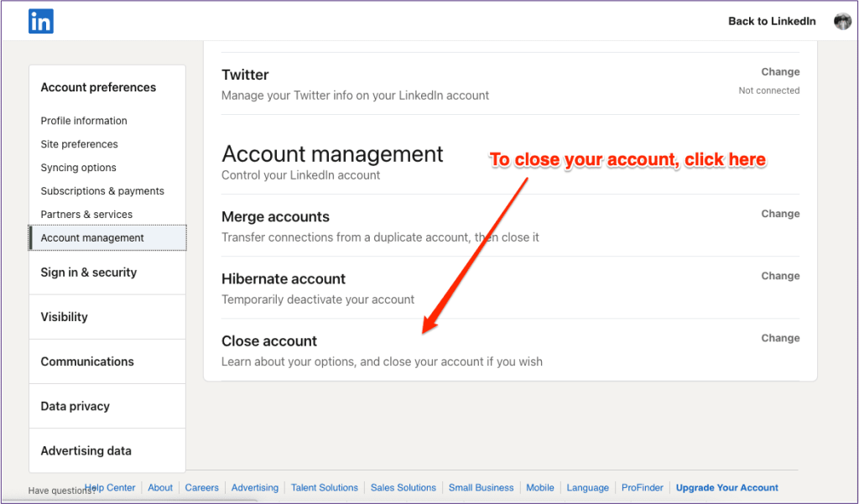Click Change for Close account

tap(780, 338)
